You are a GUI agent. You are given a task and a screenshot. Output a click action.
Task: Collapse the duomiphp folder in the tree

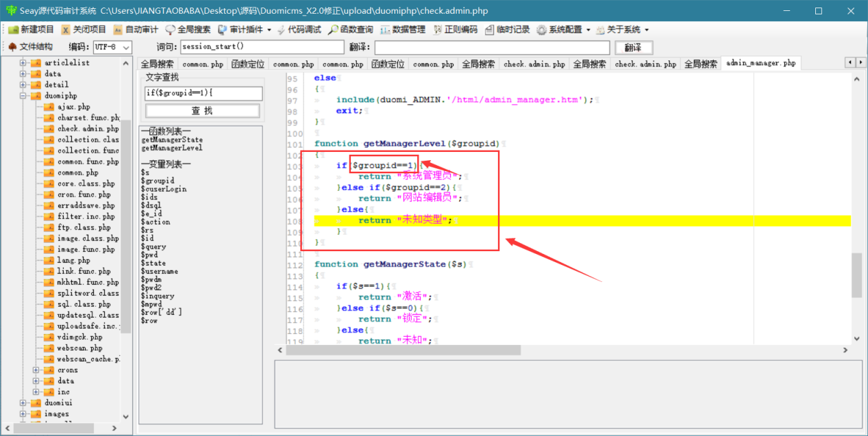23,96
